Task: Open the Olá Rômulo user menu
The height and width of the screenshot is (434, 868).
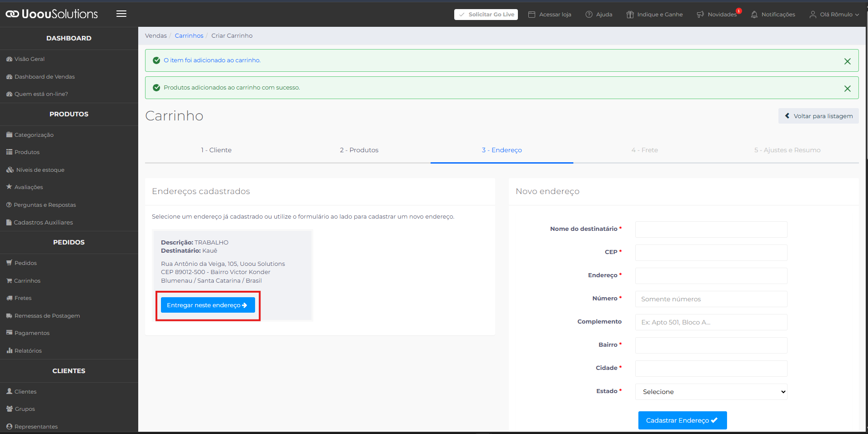Action: click(834, 15)
